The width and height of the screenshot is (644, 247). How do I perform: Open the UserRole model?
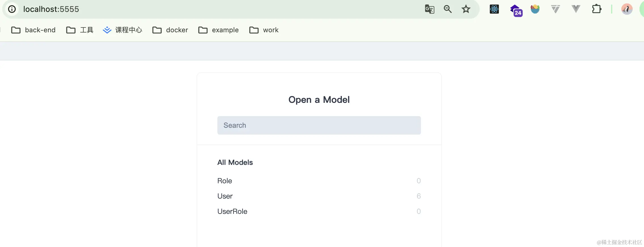[232, 211]
